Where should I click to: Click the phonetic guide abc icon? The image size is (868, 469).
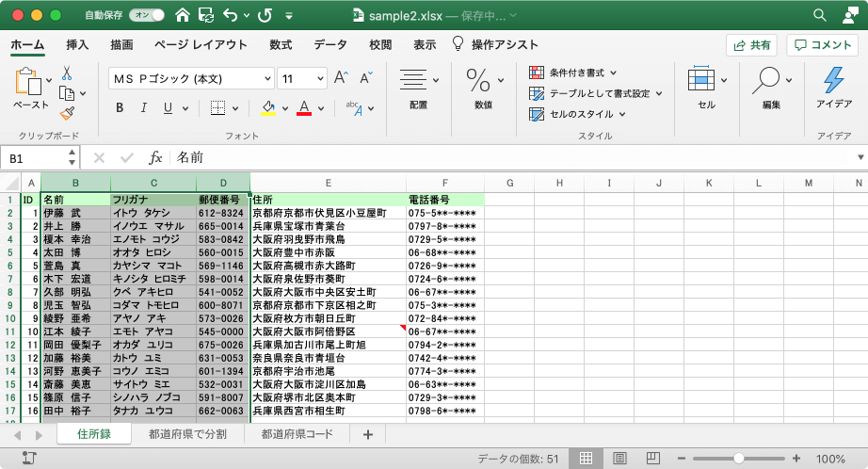pyautogui.click(x=354, y=108)
